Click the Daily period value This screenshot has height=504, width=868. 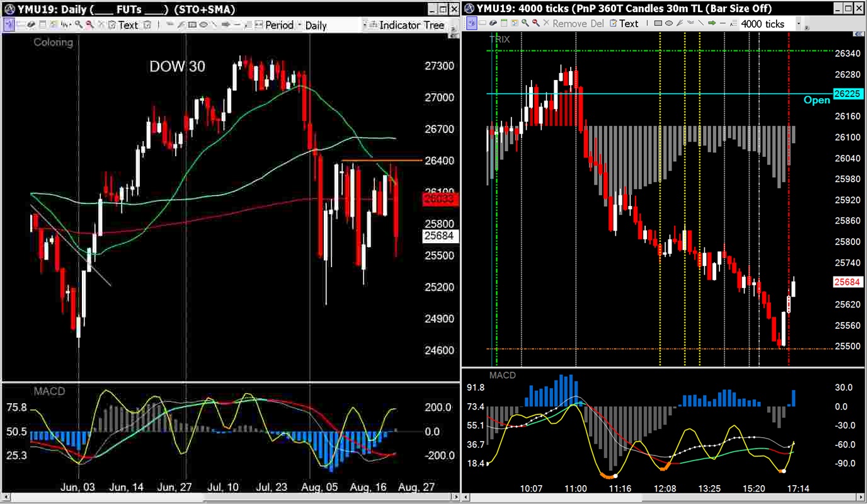(x=316, y=25)
